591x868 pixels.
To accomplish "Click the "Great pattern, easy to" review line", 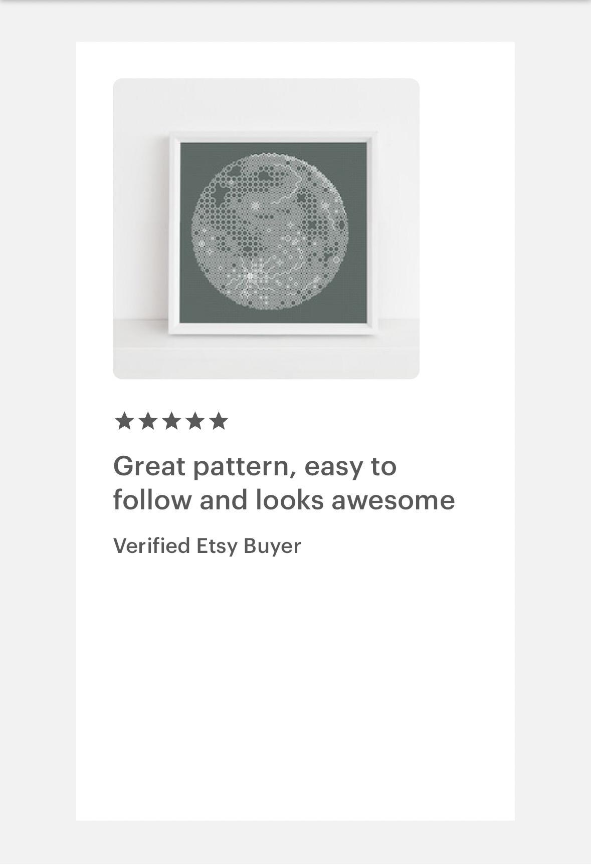I will 255,467.
